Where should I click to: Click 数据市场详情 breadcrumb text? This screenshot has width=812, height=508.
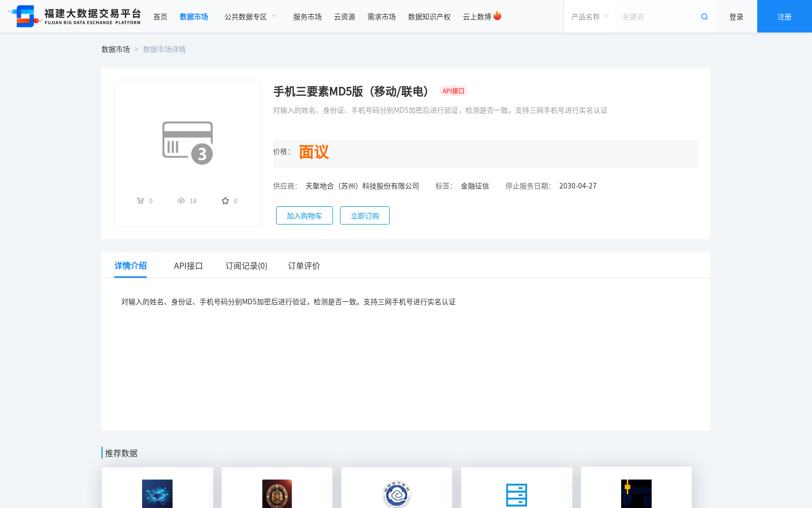tap(164, 49)
